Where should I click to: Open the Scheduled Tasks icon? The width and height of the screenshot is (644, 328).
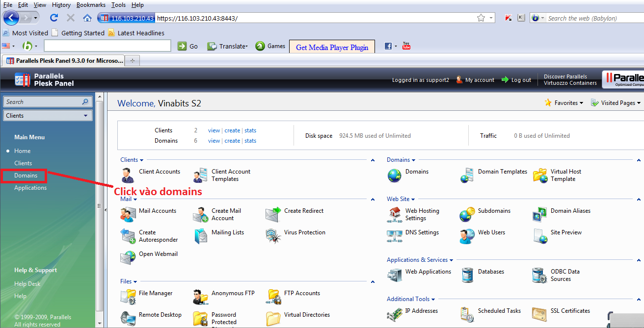(467, 315)
